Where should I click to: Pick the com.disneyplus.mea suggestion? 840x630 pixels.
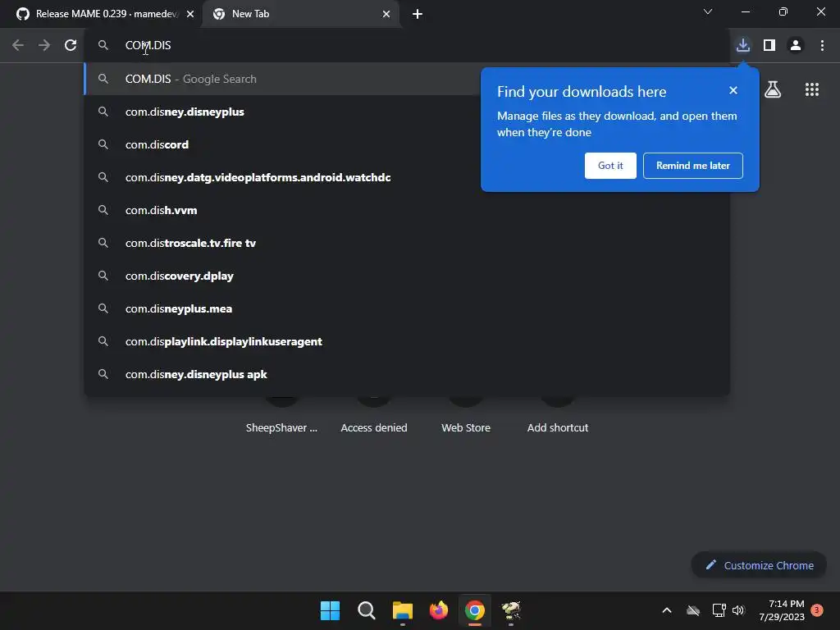click(407, 308)
